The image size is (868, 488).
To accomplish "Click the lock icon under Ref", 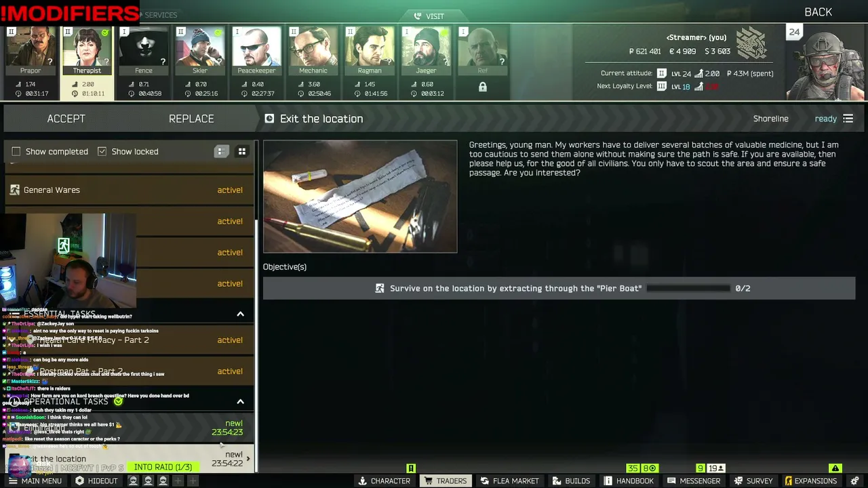I will point(483,87).
